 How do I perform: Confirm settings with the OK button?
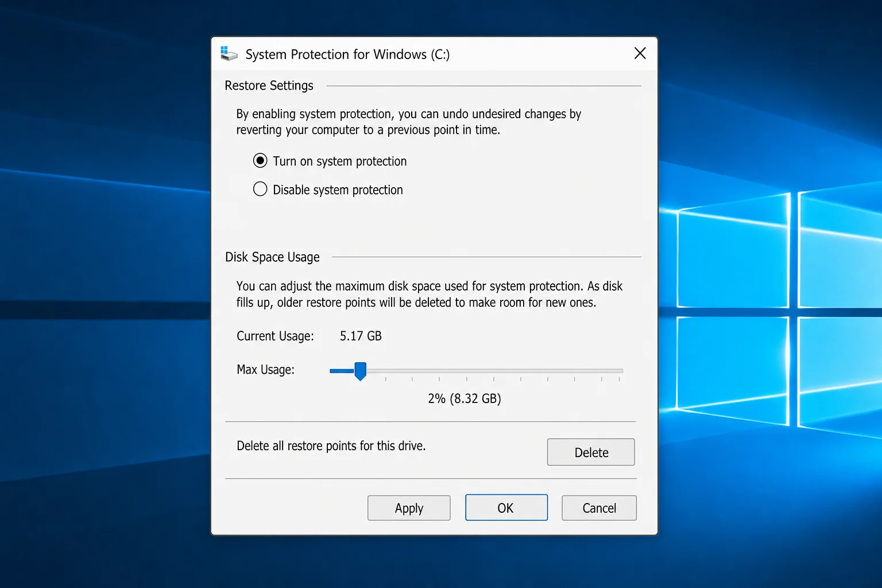tap(506, 508)
